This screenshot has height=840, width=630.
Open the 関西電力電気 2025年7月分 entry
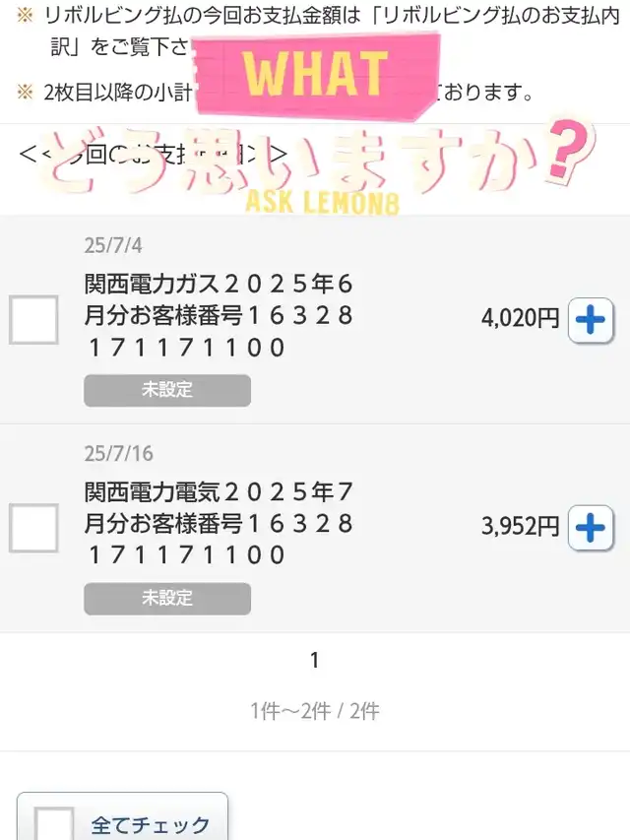pyautogui.click(x=219, y=524)
